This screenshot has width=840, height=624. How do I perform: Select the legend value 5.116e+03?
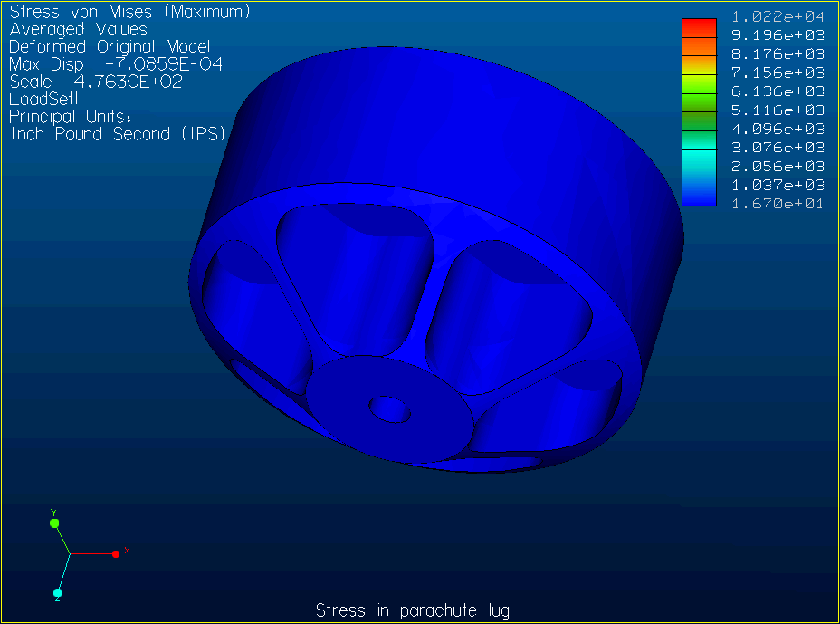(x=778, y=110)
